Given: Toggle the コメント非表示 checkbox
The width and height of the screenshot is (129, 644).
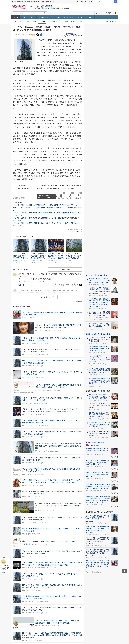Looking at the screenshot, I should [71, 301].
